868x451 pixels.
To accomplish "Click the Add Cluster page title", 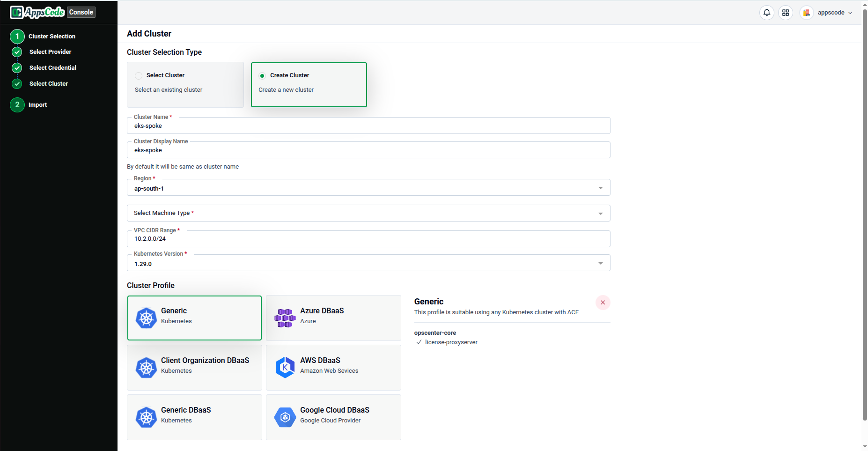I will coord(149,34).
